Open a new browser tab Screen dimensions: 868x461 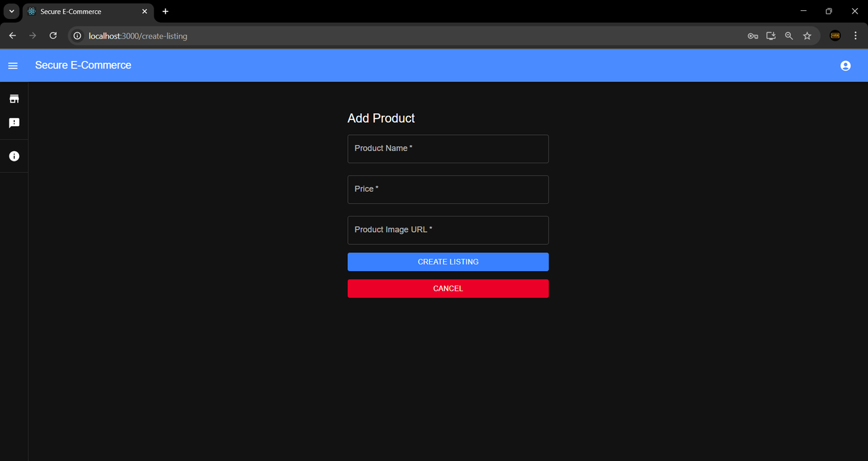coord(165,12)
